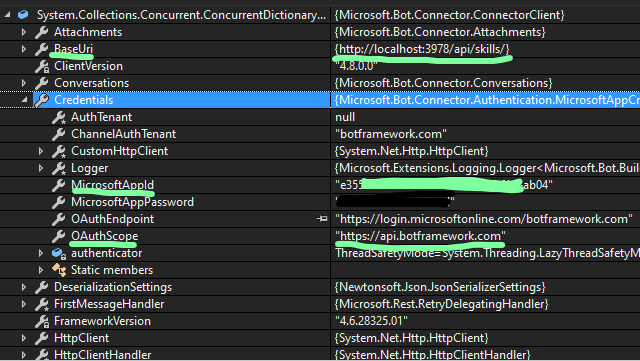640x361 pixels.
Task: Select the highlighted Credentials row name
Action: point(84,100)
